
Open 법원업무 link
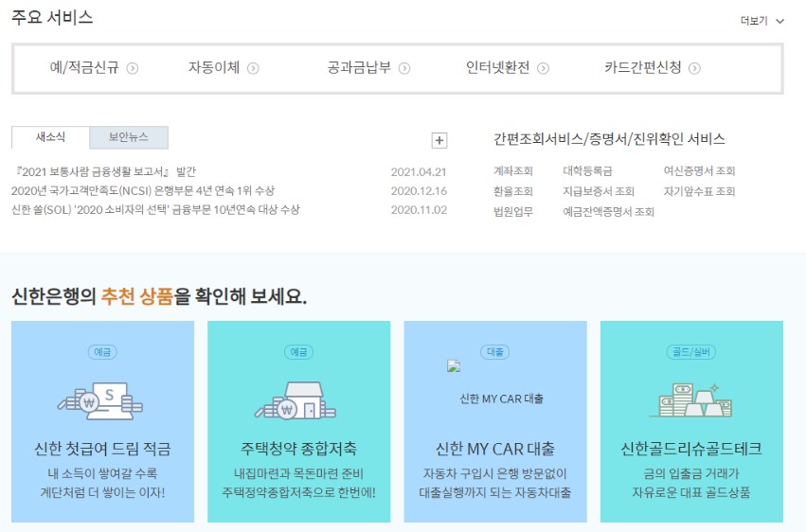[513, 211]
